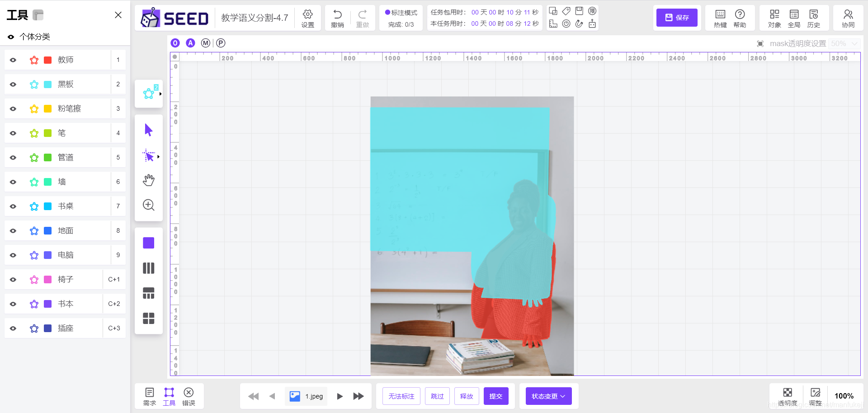Switch to the 错误 tab

pos(189,396)
